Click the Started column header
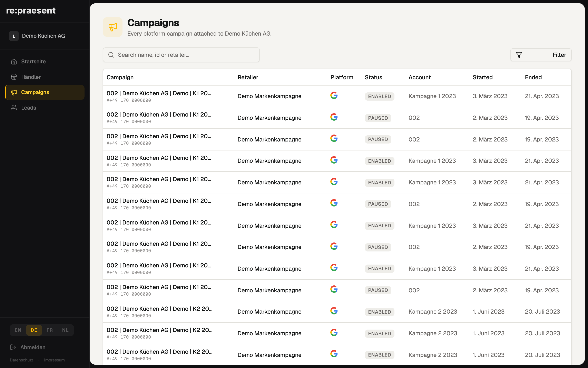Viewport: 588px width, 368px height. 483,77
